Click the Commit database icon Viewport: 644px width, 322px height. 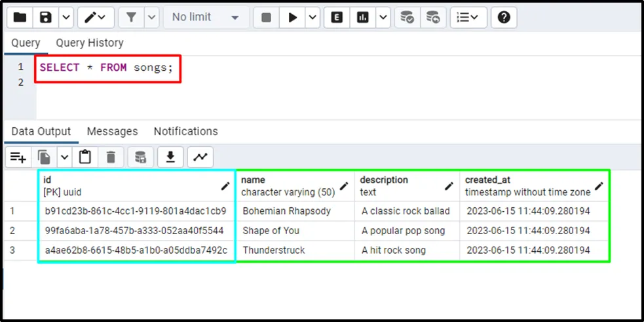[x=407, y=18]
